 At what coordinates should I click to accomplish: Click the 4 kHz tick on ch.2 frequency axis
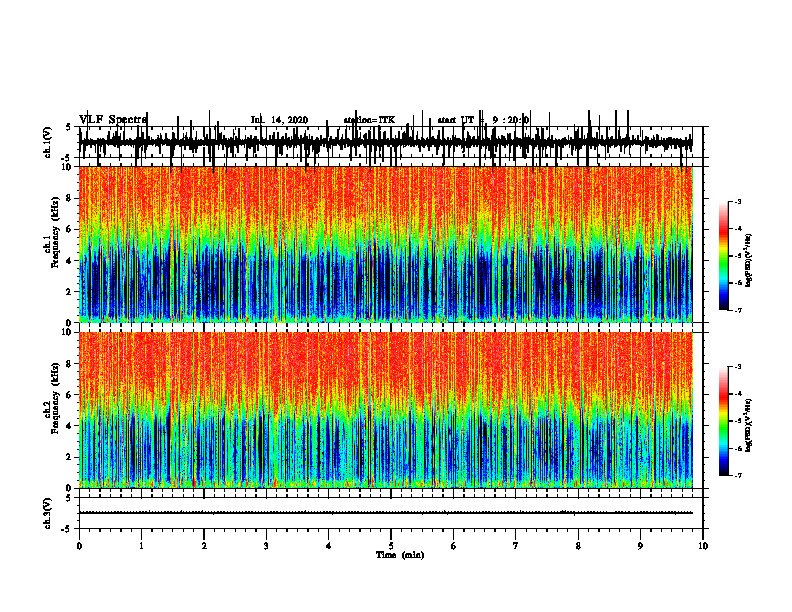point(70,426)
